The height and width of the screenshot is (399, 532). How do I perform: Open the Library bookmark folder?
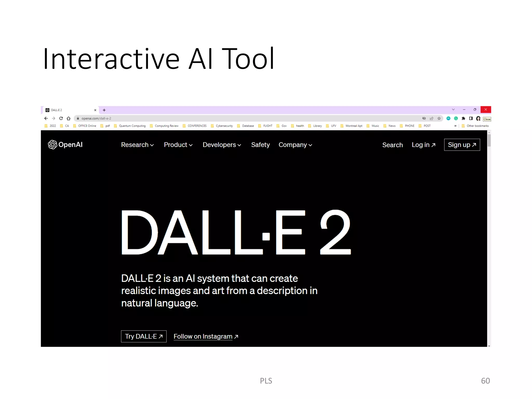coord(315,126)
